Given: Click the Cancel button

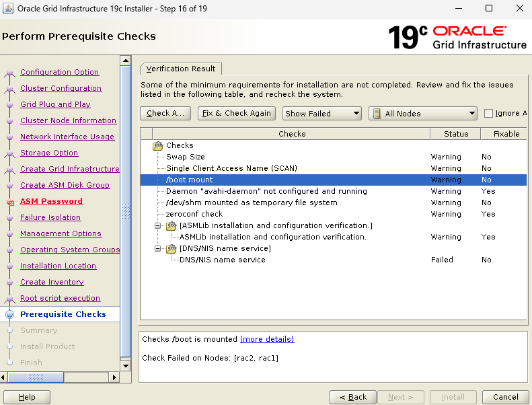Looking at the screenshot, I should 506,397.
